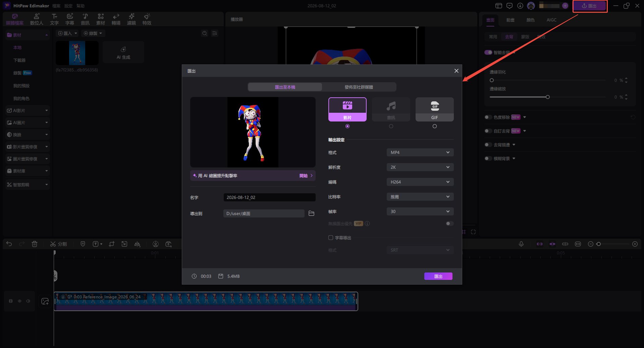The image size is (644, 348).
Task: Click 開始 on the AI thumbnail banner
Action: click(306, 176)
